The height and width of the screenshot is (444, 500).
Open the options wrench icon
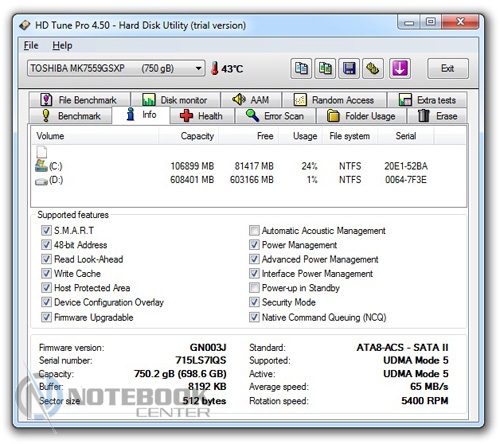(x=373, y=69)
